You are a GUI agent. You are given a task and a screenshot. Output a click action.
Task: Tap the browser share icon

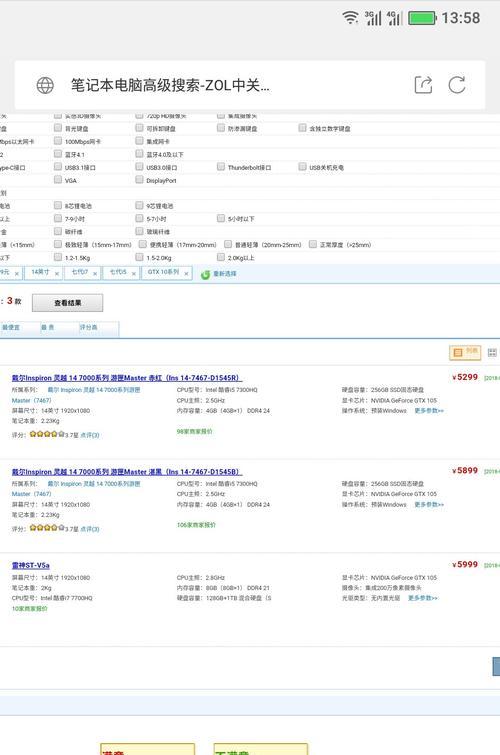(x=423, y=85)
